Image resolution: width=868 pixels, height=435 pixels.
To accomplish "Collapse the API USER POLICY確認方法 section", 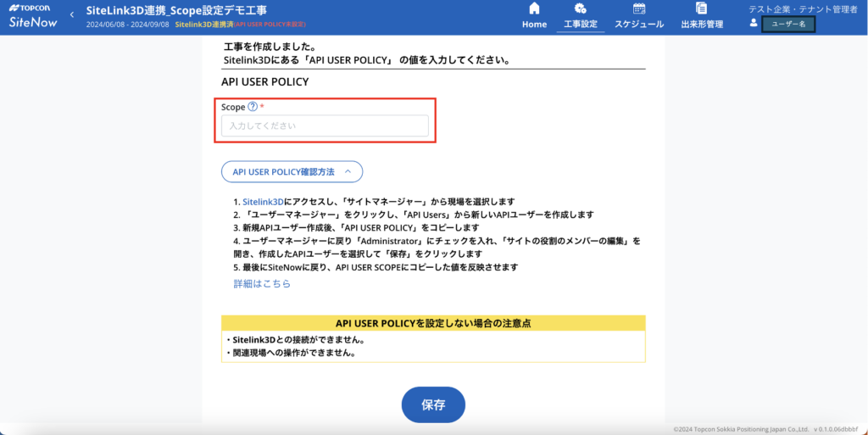I will click(292, 171).
